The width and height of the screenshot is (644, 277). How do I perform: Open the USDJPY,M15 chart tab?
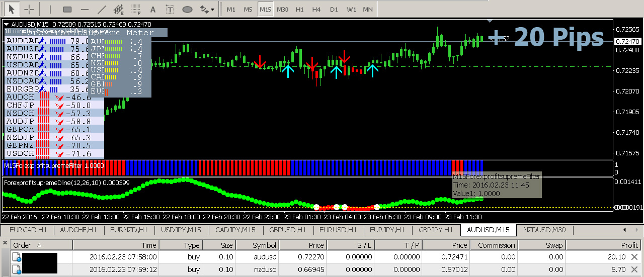tap(181, 230)
